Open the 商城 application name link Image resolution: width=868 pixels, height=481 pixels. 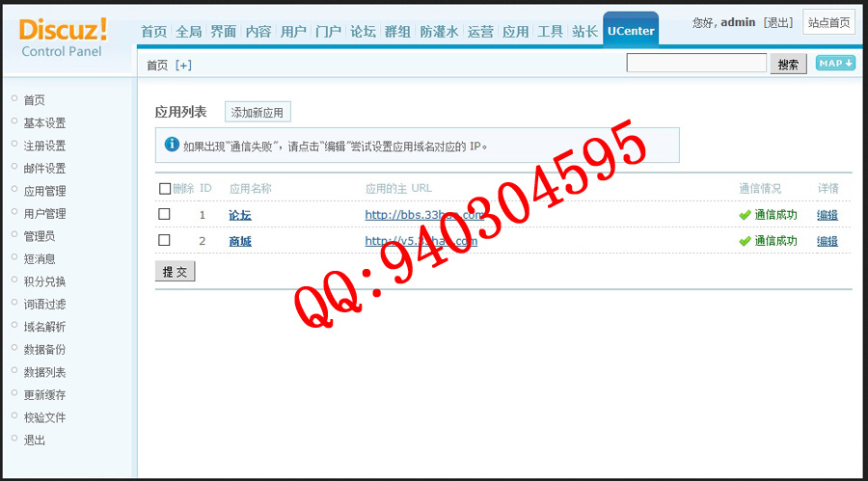tap(240, 241)
